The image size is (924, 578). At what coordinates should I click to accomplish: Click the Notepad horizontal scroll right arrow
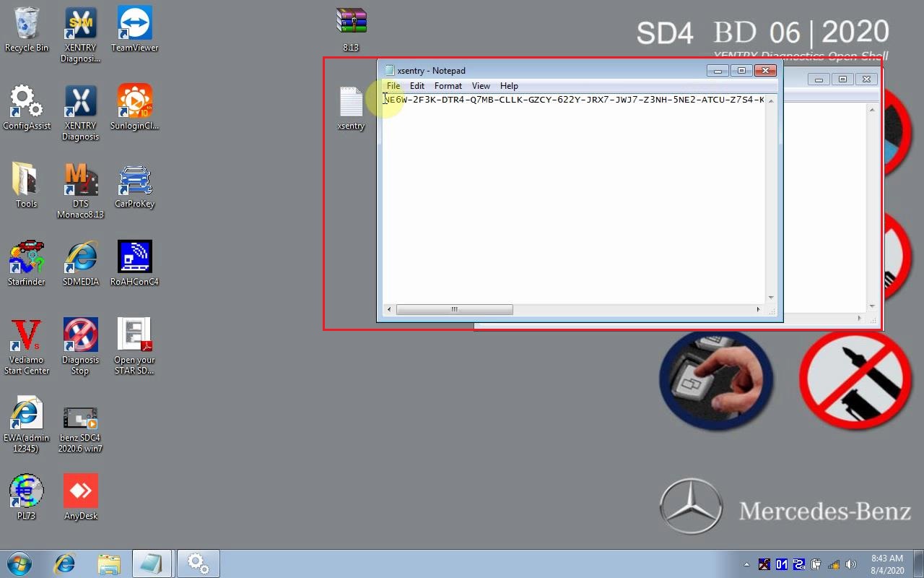click(x=758, y=309)
